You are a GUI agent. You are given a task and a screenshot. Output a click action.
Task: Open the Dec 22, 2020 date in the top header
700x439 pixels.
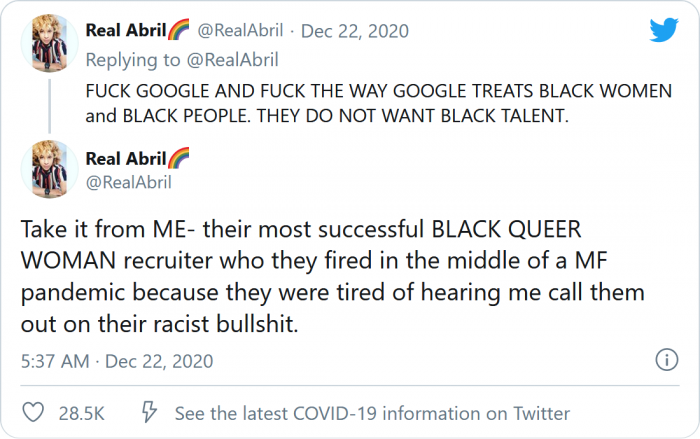point(357,31)
